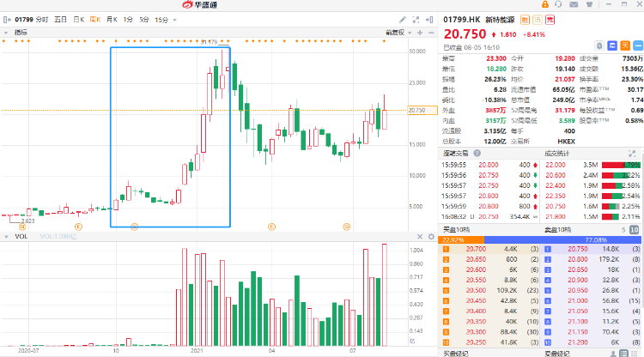Open customer service headset icon
The image size is (644, 357).
[x=558, y=4]
